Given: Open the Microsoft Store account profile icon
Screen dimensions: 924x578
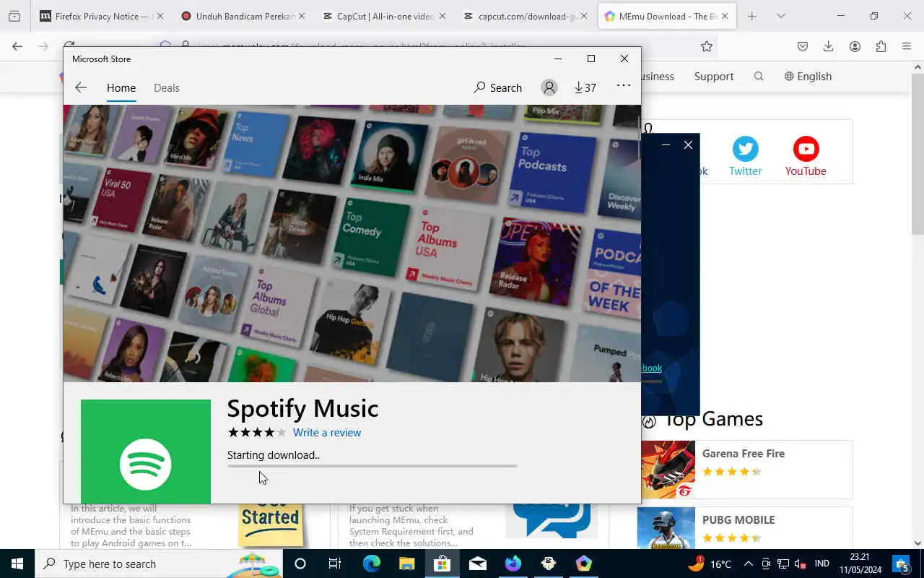Looking at the screenshot, I should [549, 87].
